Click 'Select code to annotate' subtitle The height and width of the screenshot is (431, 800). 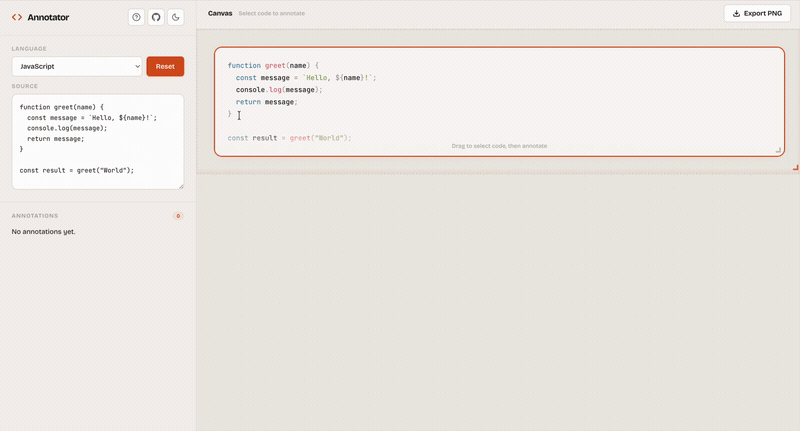271,13
